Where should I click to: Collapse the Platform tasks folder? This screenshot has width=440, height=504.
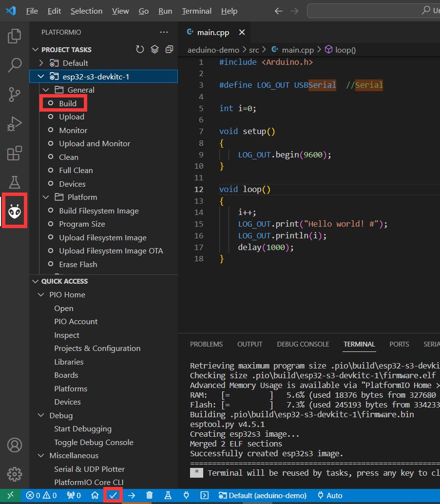(x=46, y=197)
